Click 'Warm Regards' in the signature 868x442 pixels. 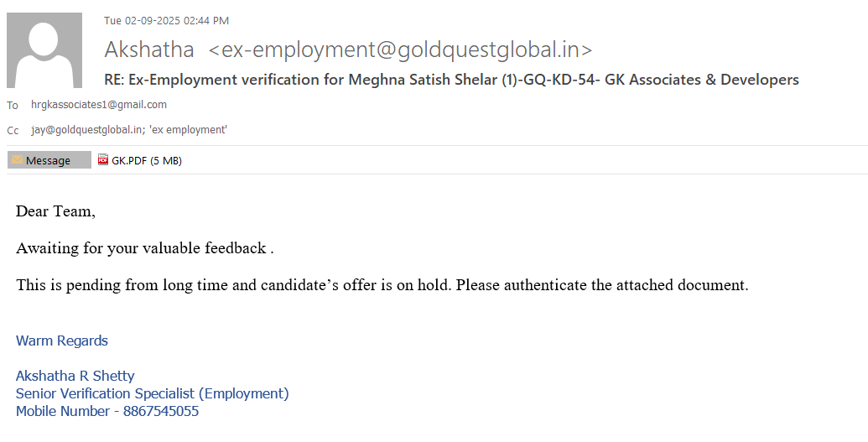tap(62, 341)
